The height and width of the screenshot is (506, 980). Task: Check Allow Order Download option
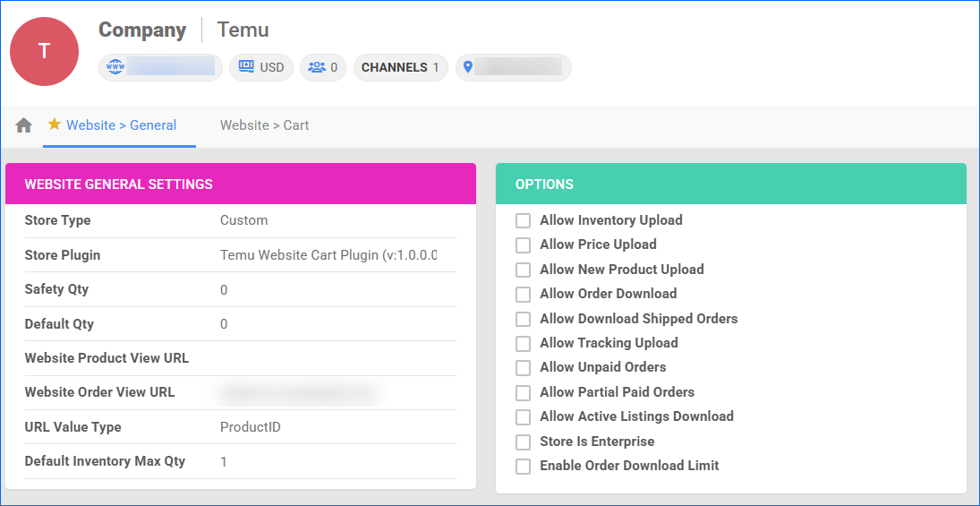(x=524, y=294)
